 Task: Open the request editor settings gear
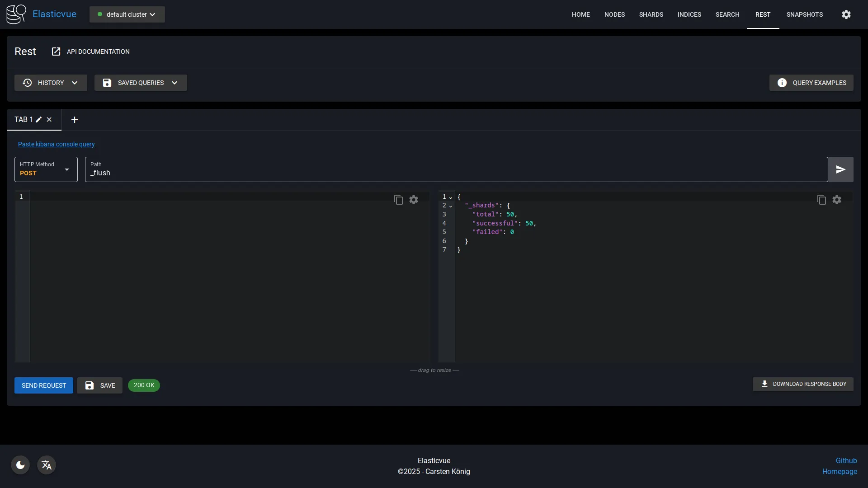tap(414, 199)
